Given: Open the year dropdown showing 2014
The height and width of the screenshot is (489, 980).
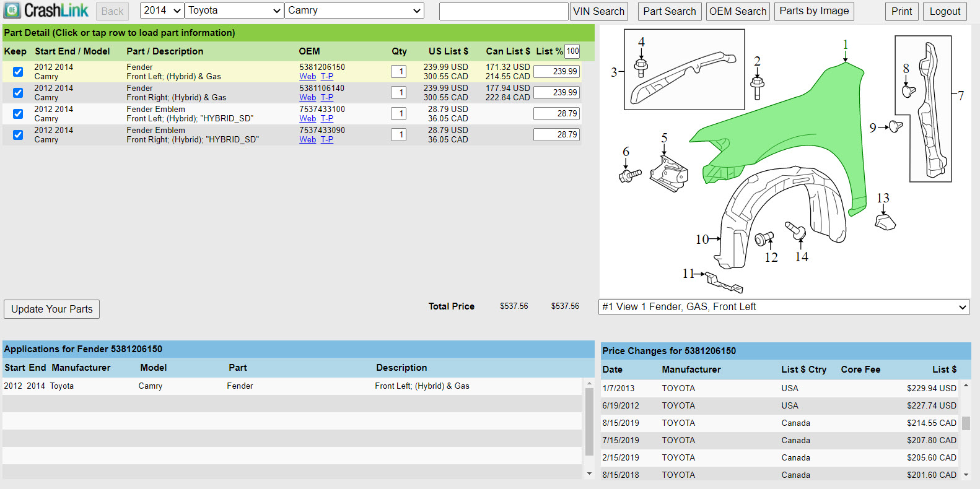Looking at the screenshot, I should 162,11.
